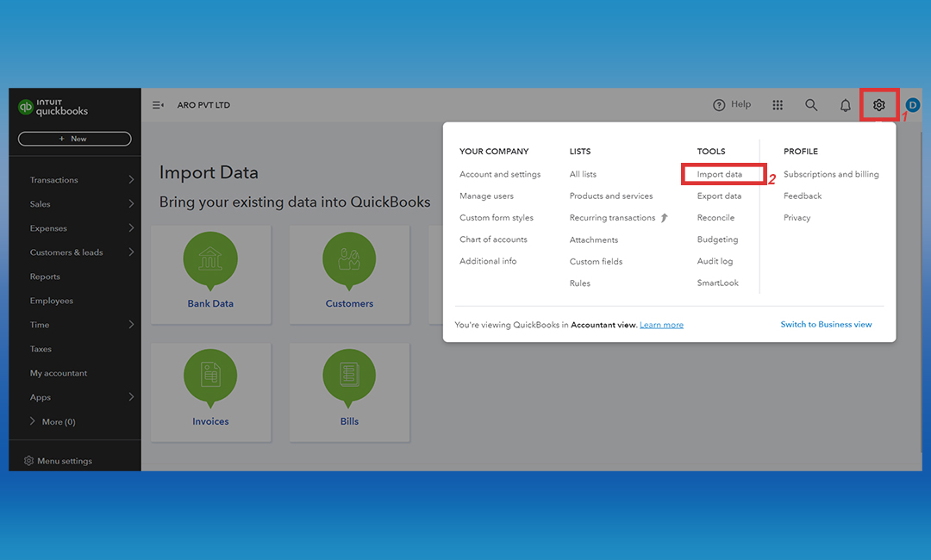Open the notifications bell
This screenshot has width=931, height=560.
coord(846,105)
